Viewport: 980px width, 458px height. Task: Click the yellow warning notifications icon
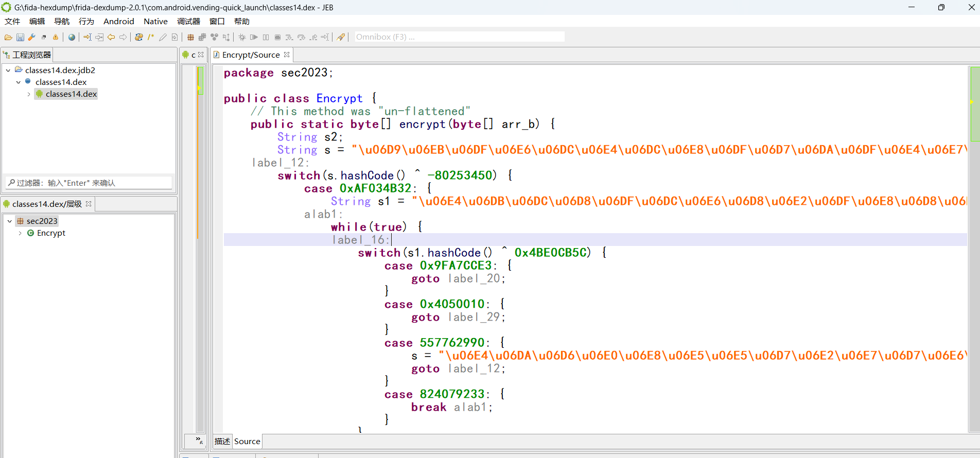[56, 37]
